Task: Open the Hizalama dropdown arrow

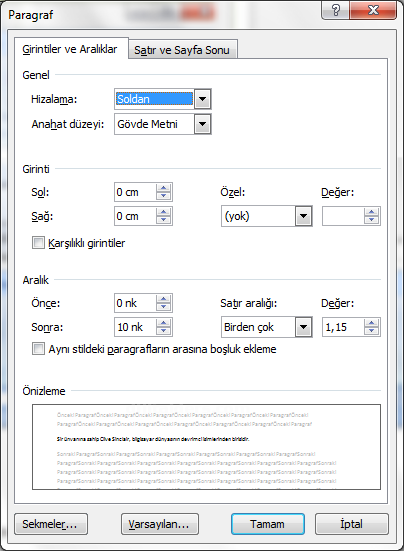Action: pyautogui.click(x=202, y=99)
